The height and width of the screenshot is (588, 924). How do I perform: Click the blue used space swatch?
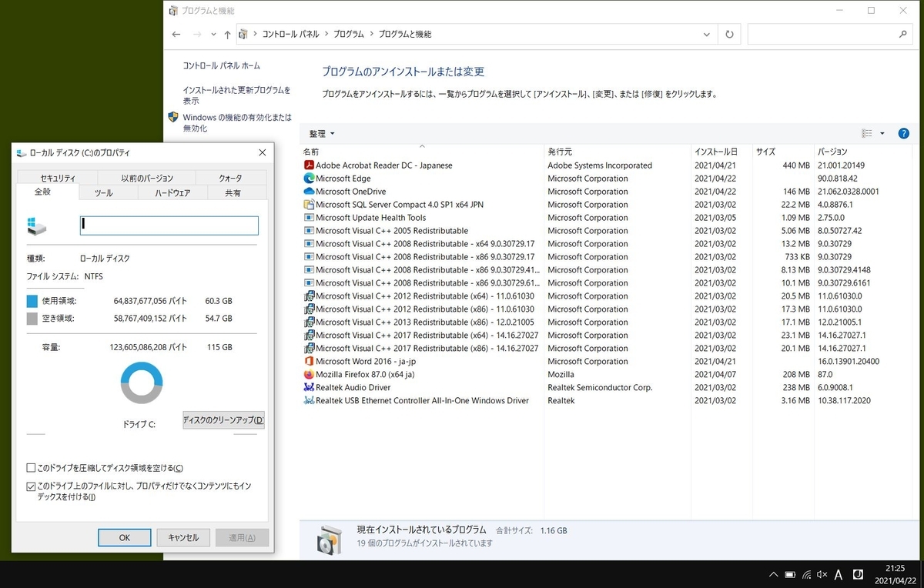point(32,301)
